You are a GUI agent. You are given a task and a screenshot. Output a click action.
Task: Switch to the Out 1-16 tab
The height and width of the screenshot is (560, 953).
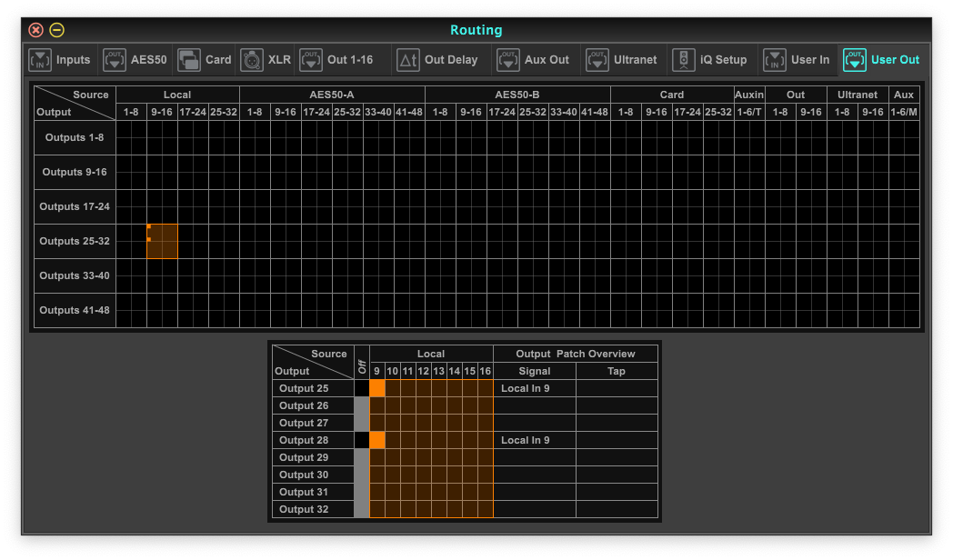[349, 60]
